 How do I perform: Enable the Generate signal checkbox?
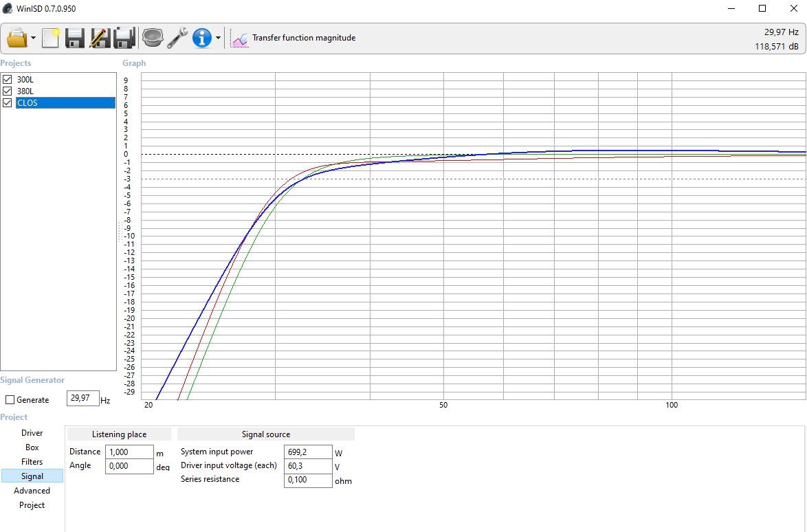tap(10, 400)
